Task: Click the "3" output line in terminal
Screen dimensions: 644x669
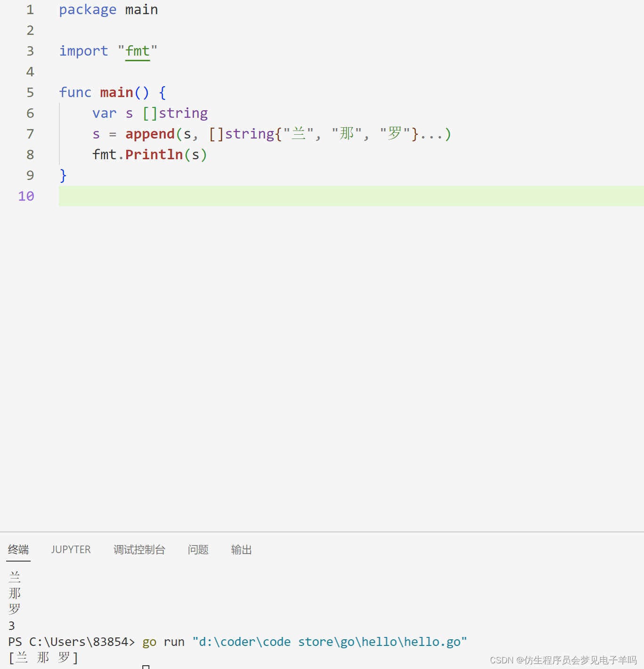Action: [x=12, y=626]
